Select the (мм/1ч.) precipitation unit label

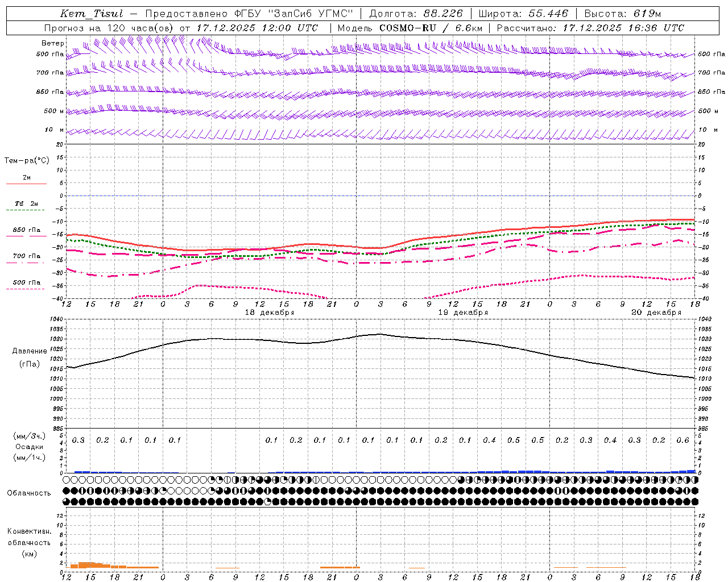tap(30, 458)
